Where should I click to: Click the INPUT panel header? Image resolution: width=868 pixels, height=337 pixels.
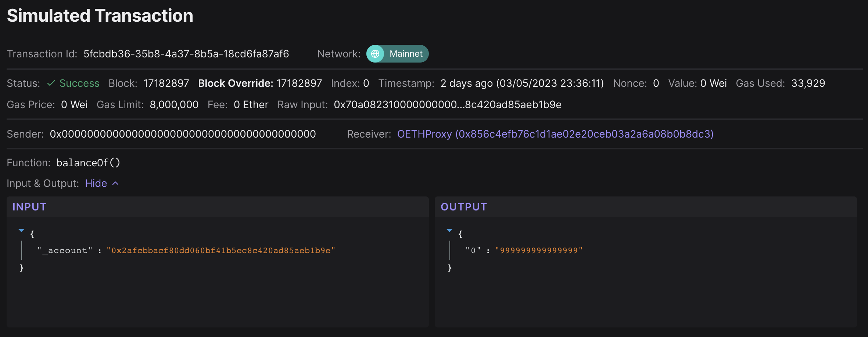coord(218,207)
